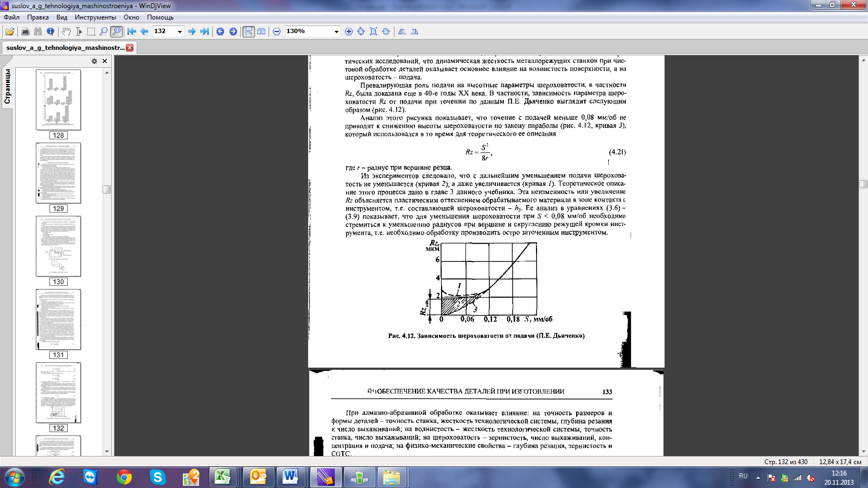Click the zoom out minus icon

click(x=277, y=31)
